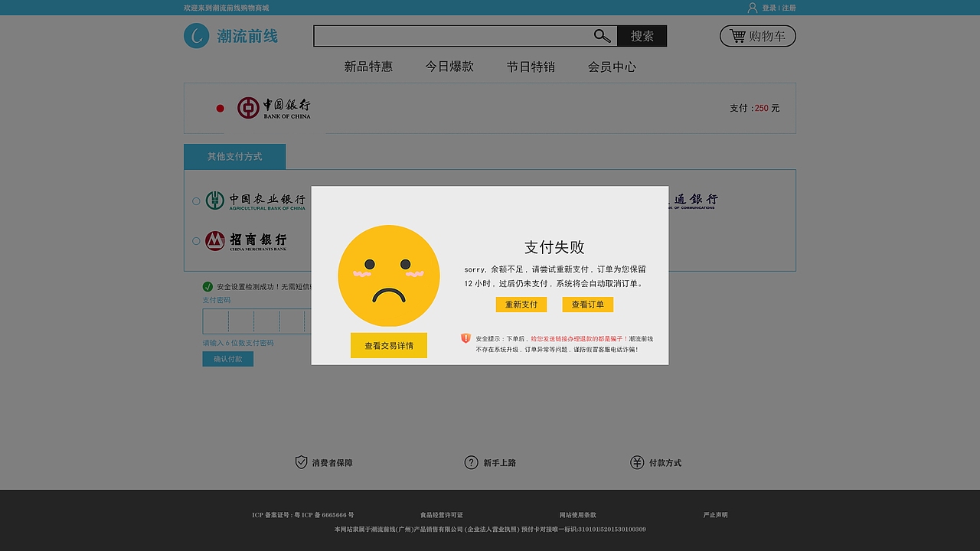Click the 重新支付 button to retry payment
The width and height of the screenshot is (980, 551).
[521, 304]
